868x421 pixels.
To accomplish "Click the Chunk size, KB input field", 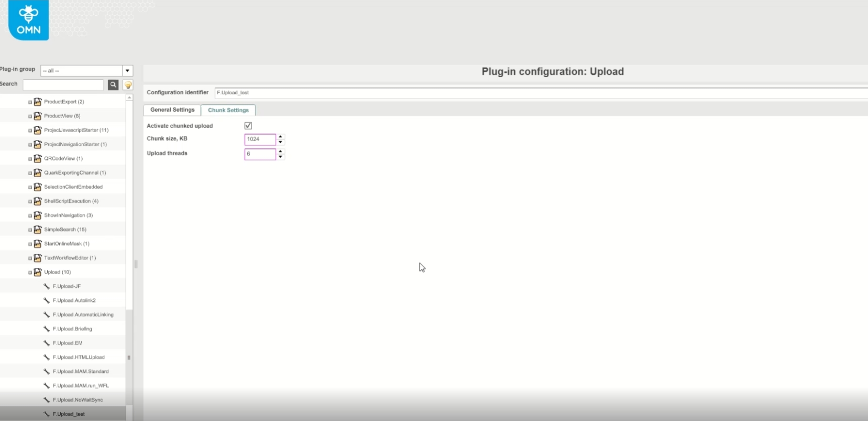I will [x=260, y=139].
